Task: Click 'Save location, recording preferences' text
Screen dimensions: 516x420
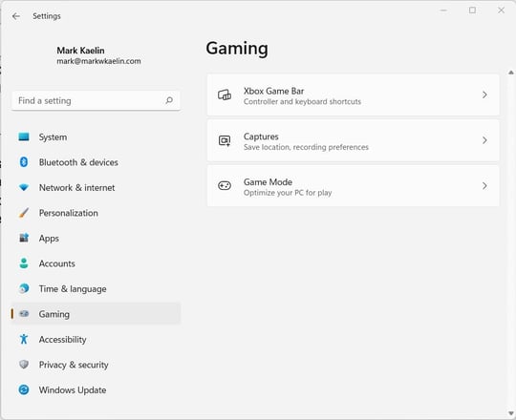Action: coord(306,147)
